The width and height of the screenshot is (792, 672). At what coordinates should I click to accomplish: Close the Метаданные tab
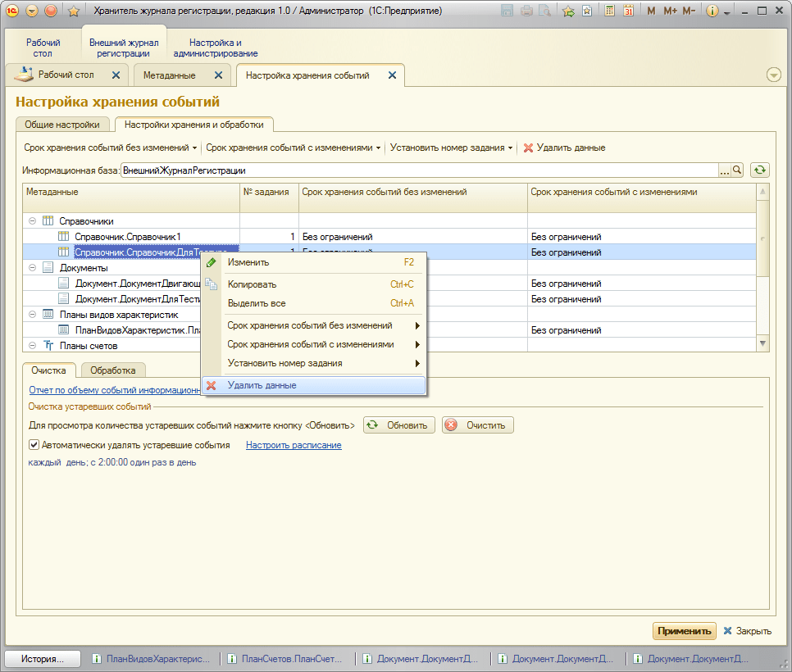(218, 75)
